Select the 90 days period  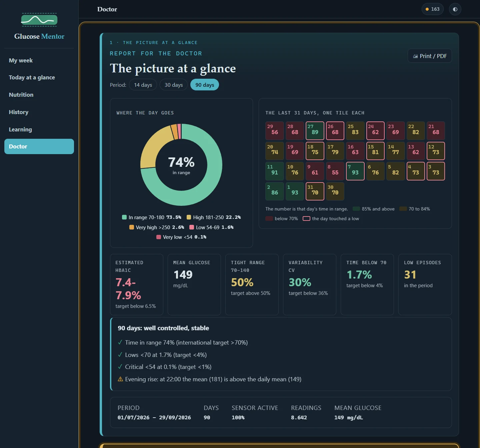click(x=205, y=85)
